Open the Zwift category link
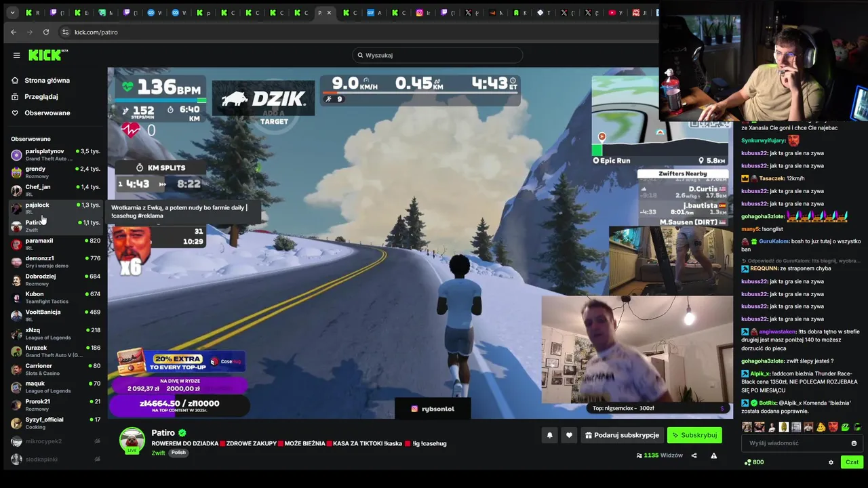This screenshot has height=488, width=868. [x=159, y=453]
